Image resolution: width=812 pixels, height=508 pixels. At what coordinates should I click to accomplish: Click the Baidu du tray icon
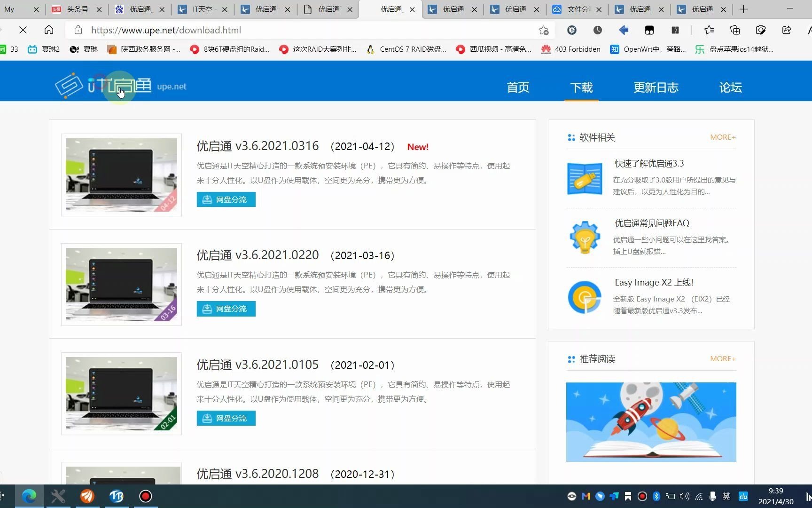coord(743,496)
